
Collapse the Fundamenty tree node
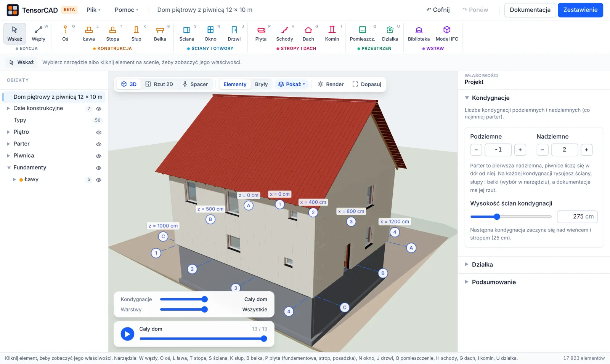click(8, 168)
